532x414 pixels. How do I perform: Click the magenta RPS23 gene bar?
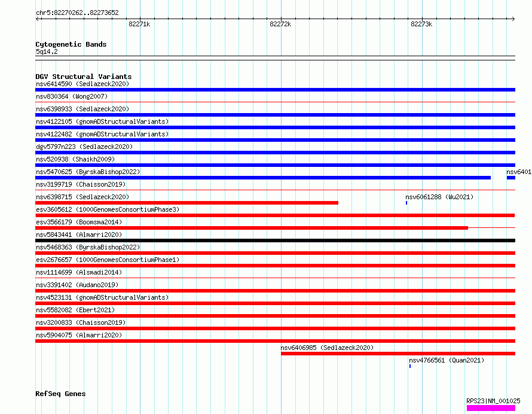click(x=491, y=408)
